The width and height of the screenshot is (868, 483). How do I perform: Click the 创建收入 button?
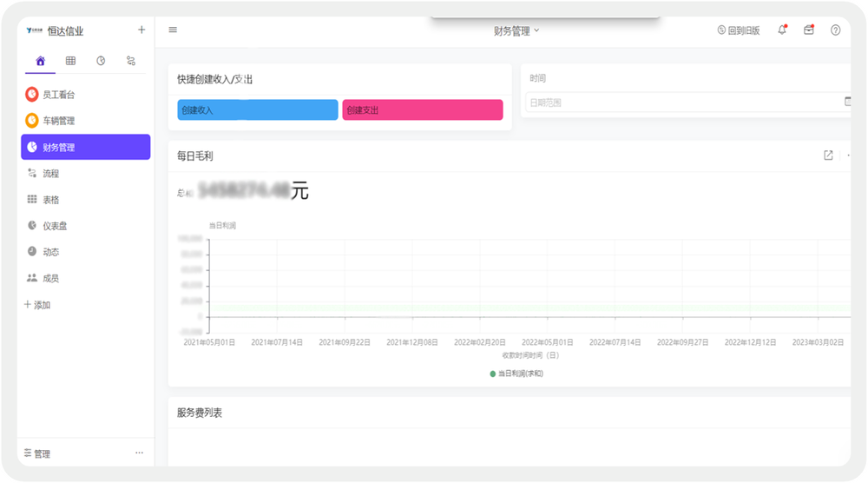(x=258, y=110)
